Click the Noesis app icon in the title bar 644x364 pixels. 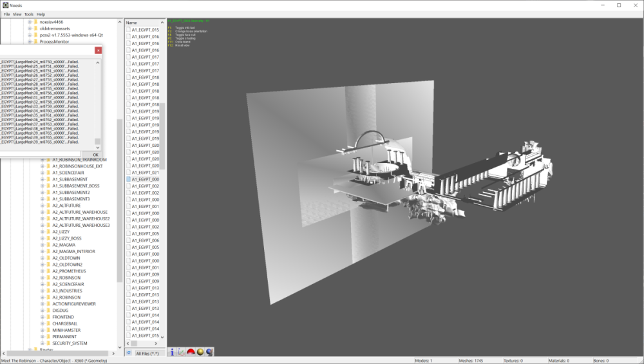point(5,5)
